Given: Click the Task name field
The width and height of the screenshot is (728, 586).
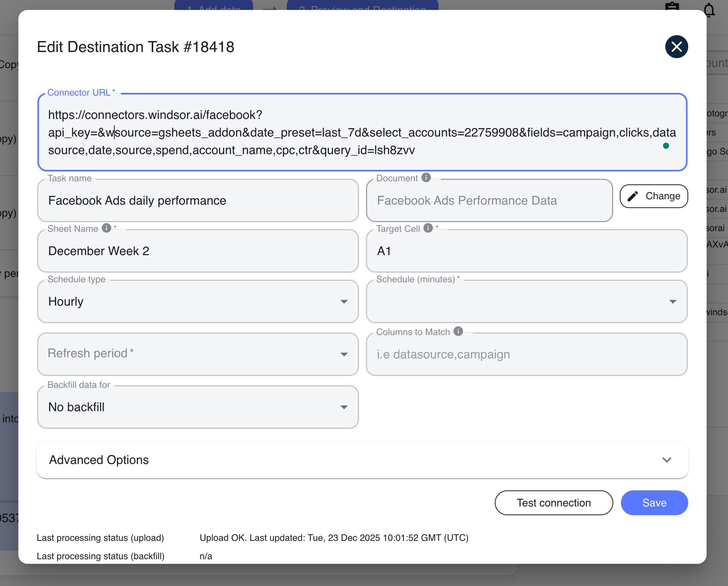Looking at the screenshot, I should (x=198, y=200).
